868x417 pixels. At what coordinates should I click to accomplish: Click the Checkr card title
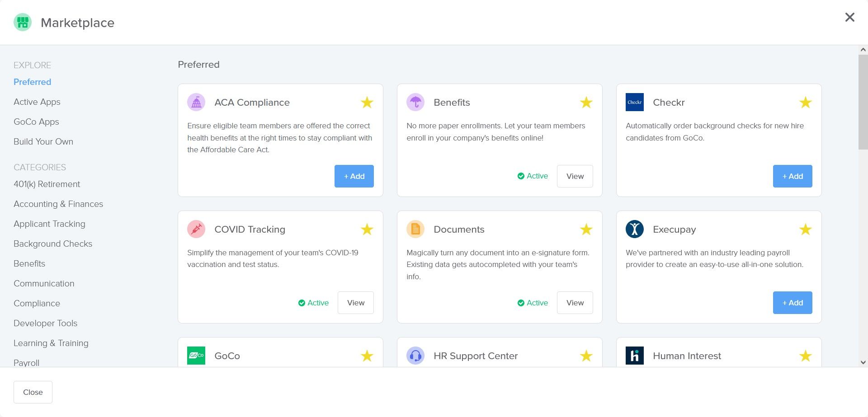tap(669, 103)
